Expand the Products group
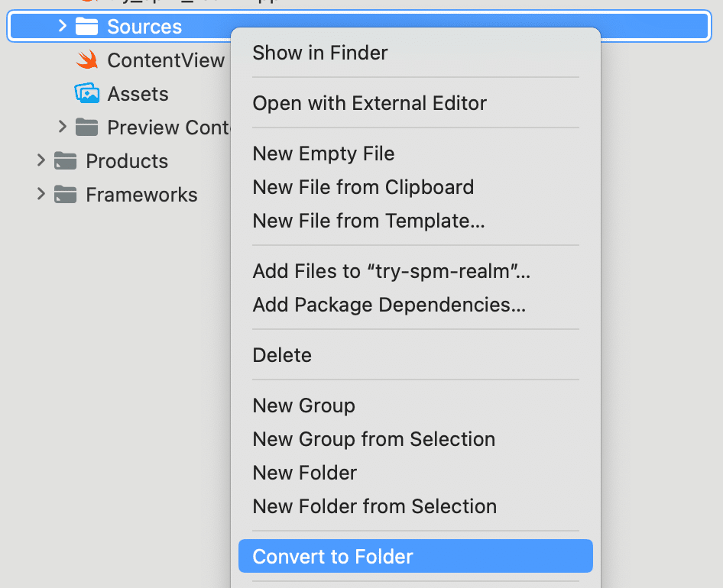723x588 pixels. [41, 160]
